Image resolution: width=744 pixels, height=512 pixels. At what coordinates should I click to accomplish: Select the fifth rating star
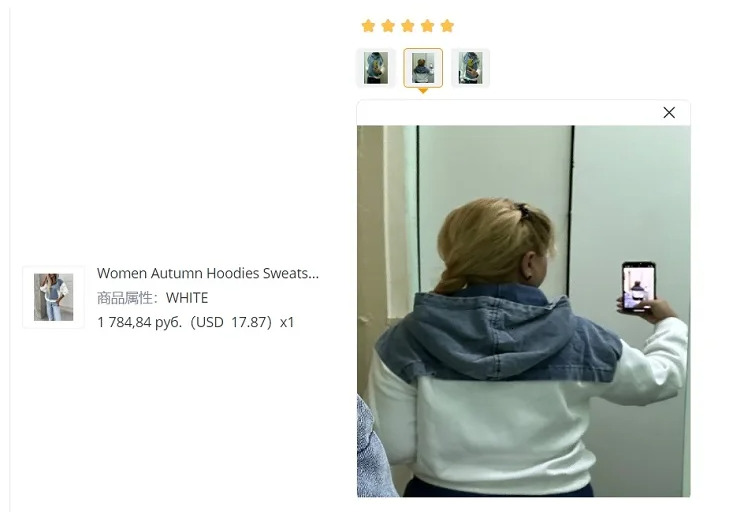pyautogui.click(x=447, y=26)
